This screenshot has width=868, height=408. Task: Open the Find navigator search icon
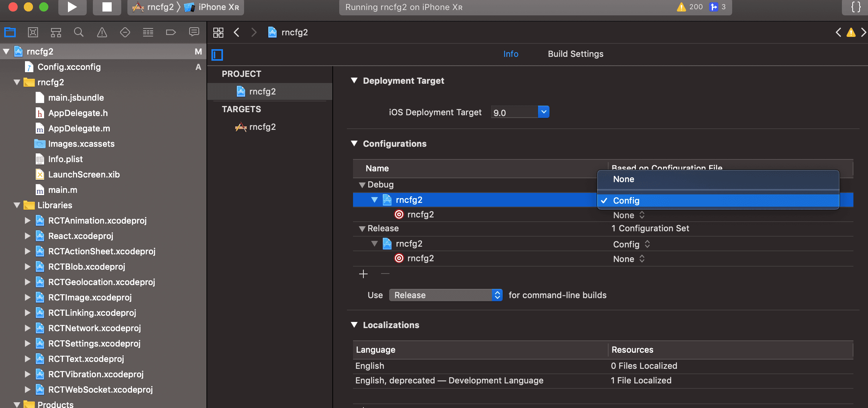pos(79,33)
